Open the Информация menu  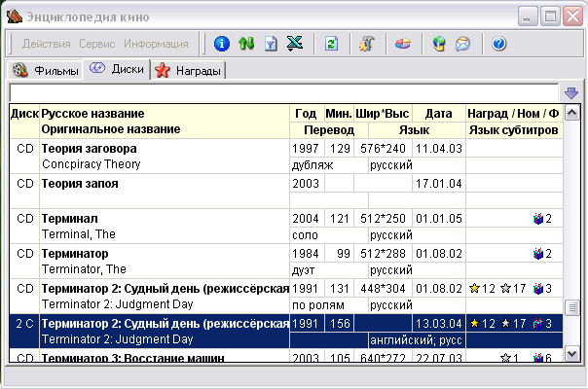(156, 44)
